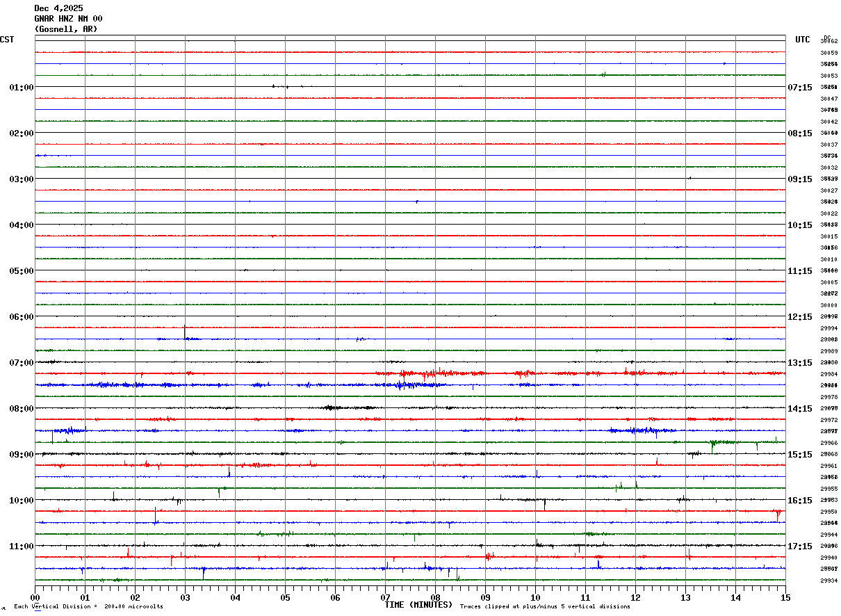Select DC offset value 30000

(x=828, y=305)
